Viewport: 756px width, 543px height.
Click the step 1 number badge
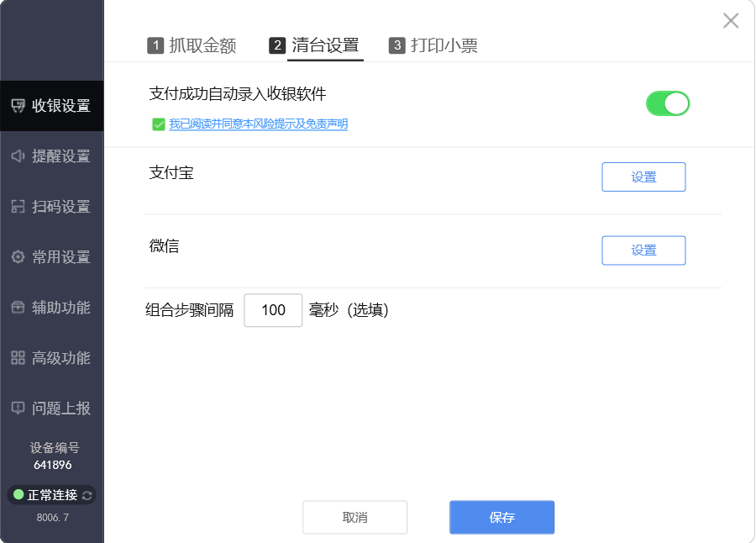(x=155, y=45)
